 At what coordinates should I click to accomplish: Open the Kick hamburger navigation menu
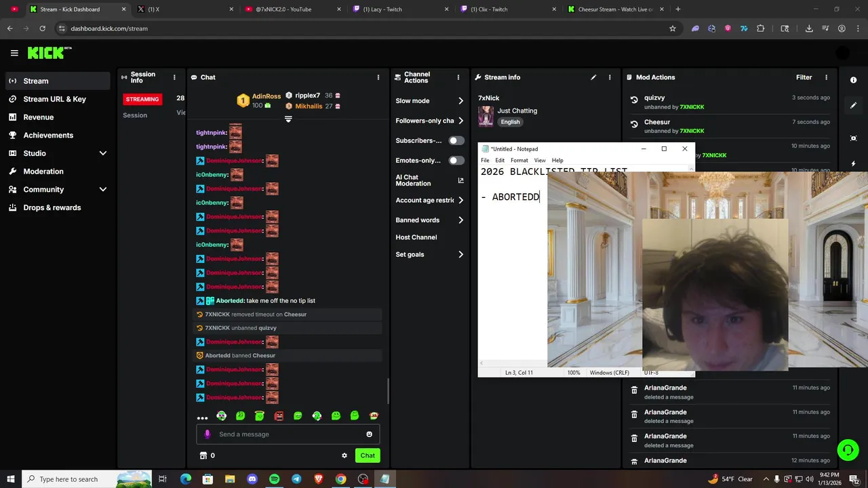[x=14, y=53]
